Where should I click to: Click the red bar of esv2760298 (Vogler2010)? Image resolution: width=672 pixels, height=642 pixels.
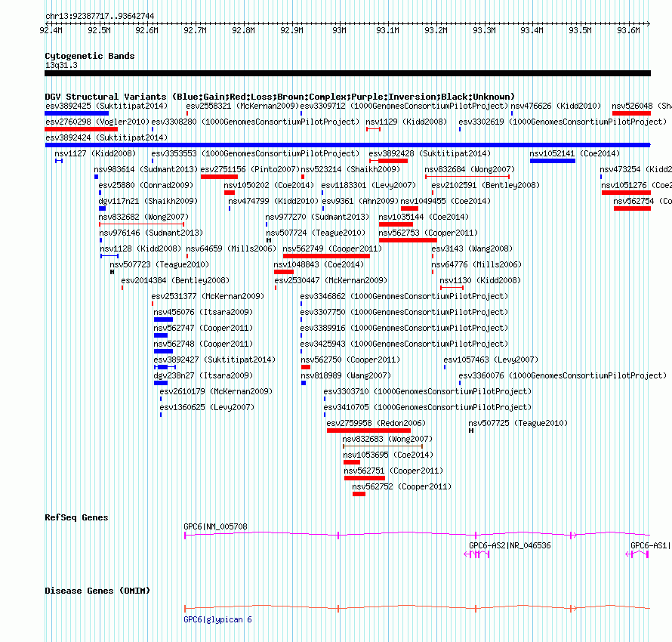(81, 129)
